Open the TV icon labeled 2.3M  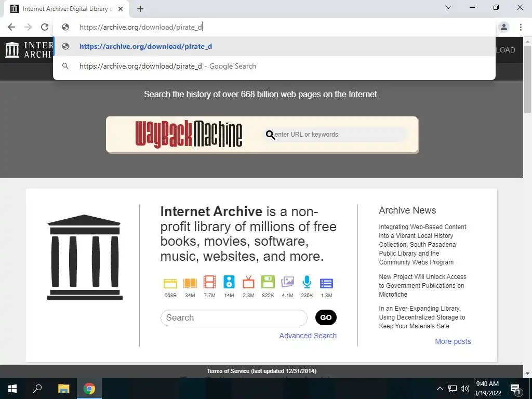point(248,282)
